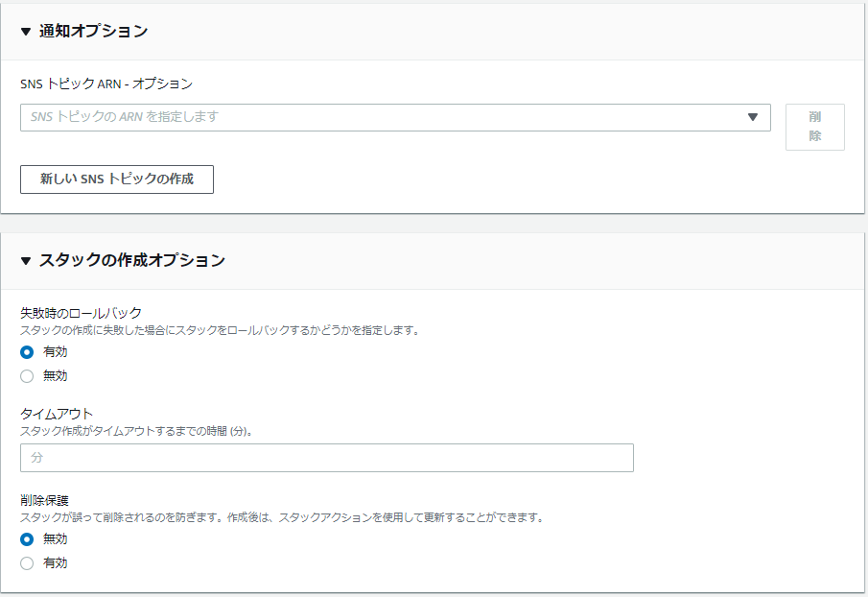This screenshot has height=597, width=868.
Task: Click the grayed 削除 button beside the ARN field
Action: pos(814,127)
